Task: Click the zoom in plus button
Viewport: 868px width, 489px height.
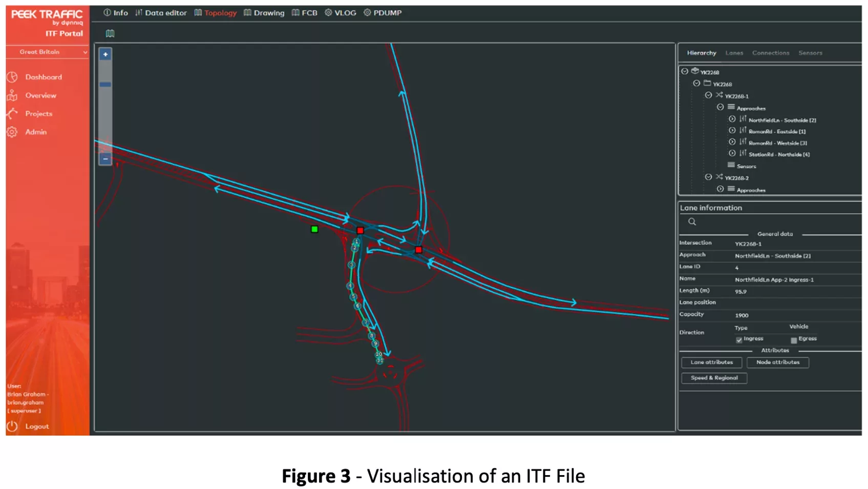Action: (x=105, y=54)
